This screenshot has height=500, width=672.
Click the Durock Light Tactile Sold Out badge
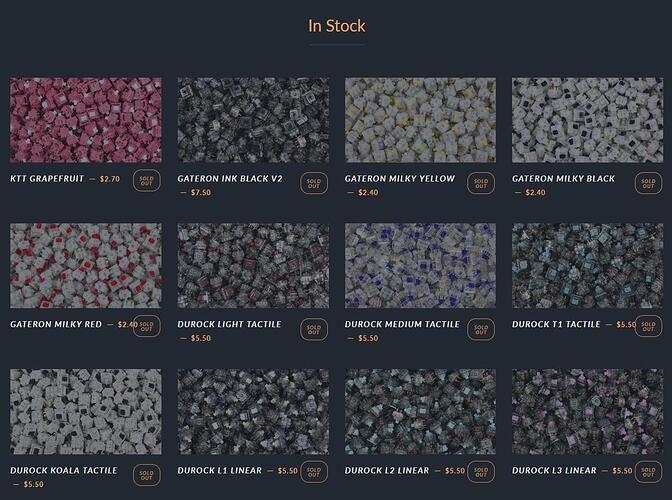tap(314, 329)
